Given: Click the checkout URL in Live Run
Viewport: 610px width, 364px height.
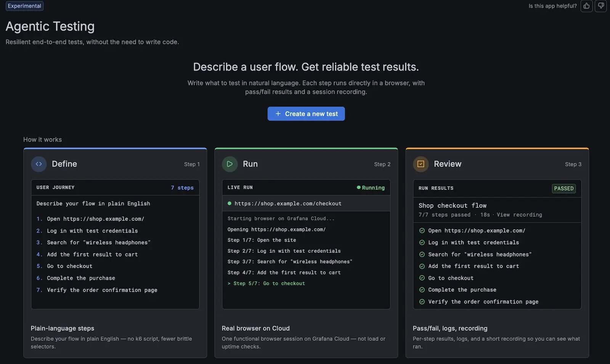Looking at the screenshot, I should pos(288,204).
